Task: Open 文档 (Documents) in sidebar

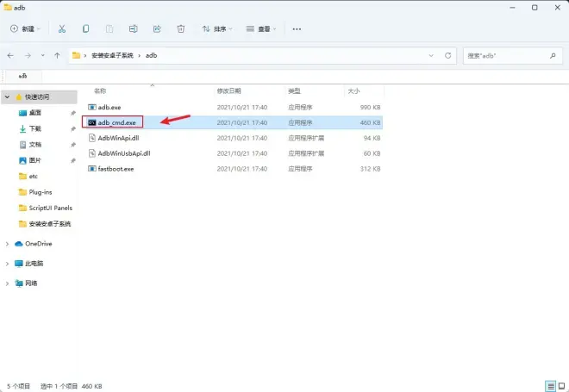Action: (34, 145)
